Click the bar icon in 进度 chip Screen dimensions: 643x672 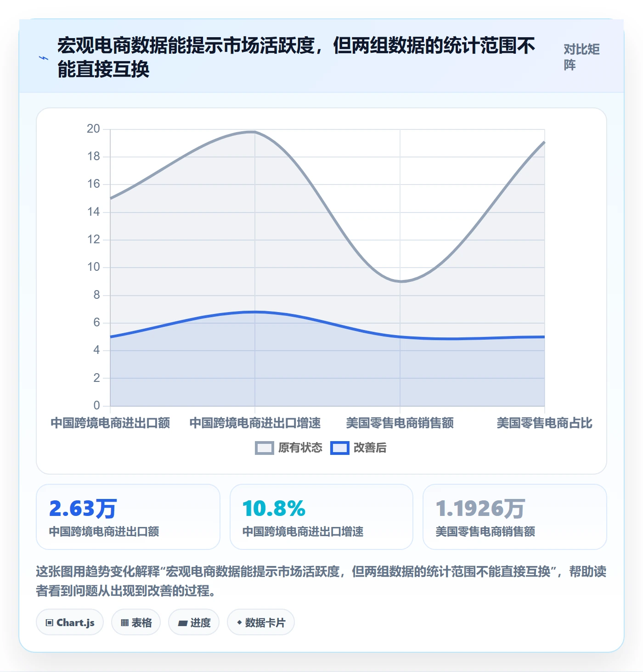tap(183, 623)
